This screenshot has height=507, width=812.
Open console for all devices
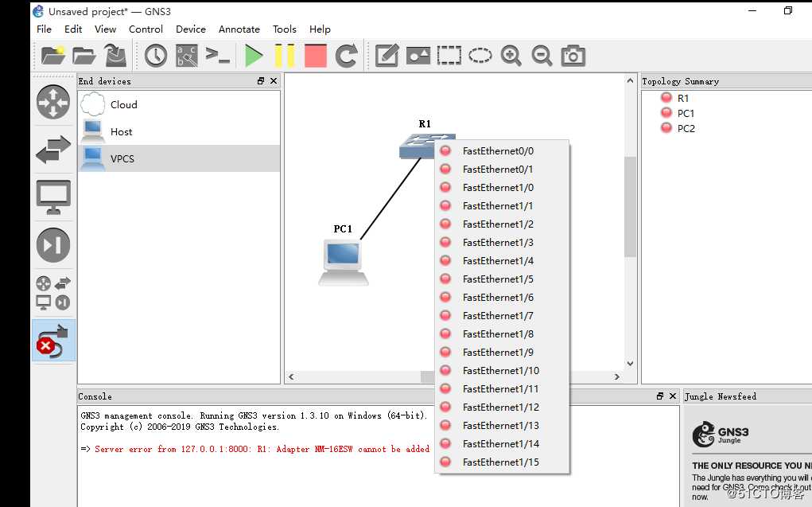point(217,55)
